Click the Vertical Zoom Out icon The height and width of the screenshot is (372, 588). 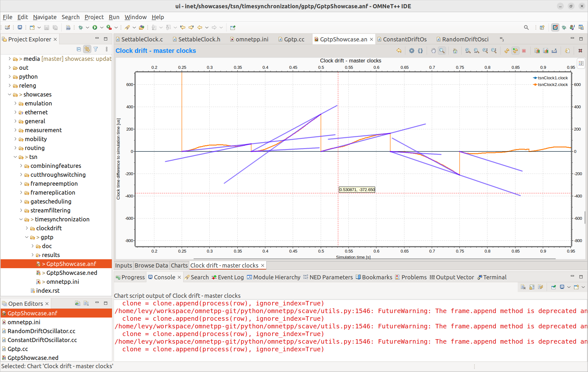494,51
